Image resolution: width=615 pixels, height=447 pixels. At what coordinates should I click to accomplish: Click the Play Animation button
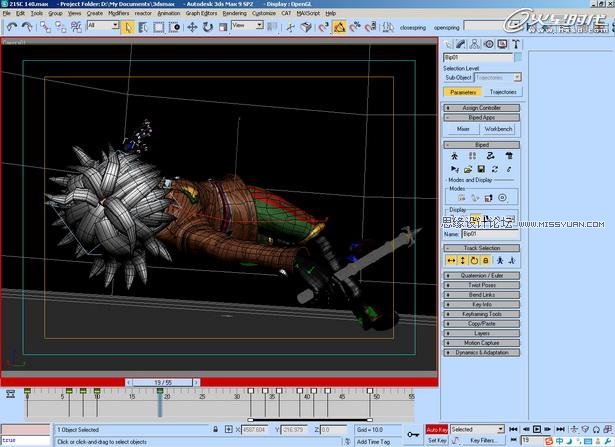click(537, 429)
